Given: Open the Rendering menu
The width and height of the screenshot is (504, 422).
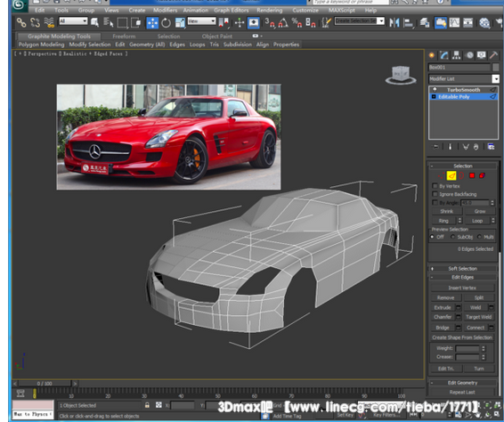Looking at the screenshot, I should click(269, 11).
